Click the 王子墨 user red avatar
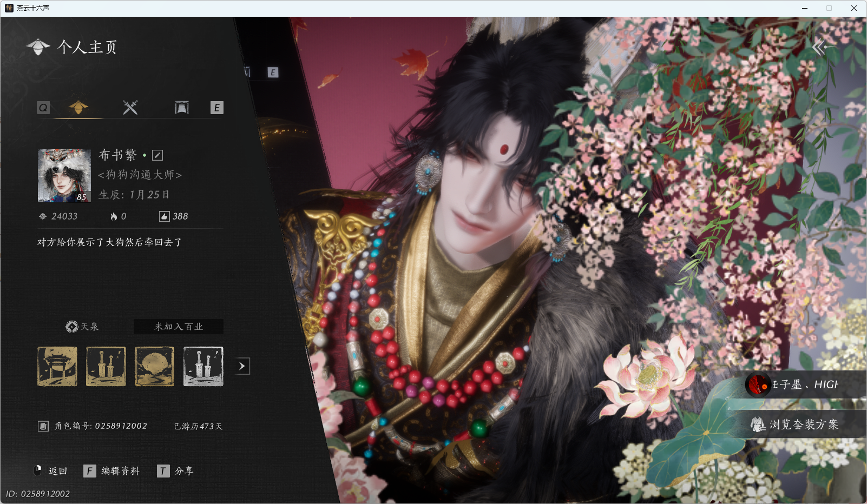 [758, 385]
